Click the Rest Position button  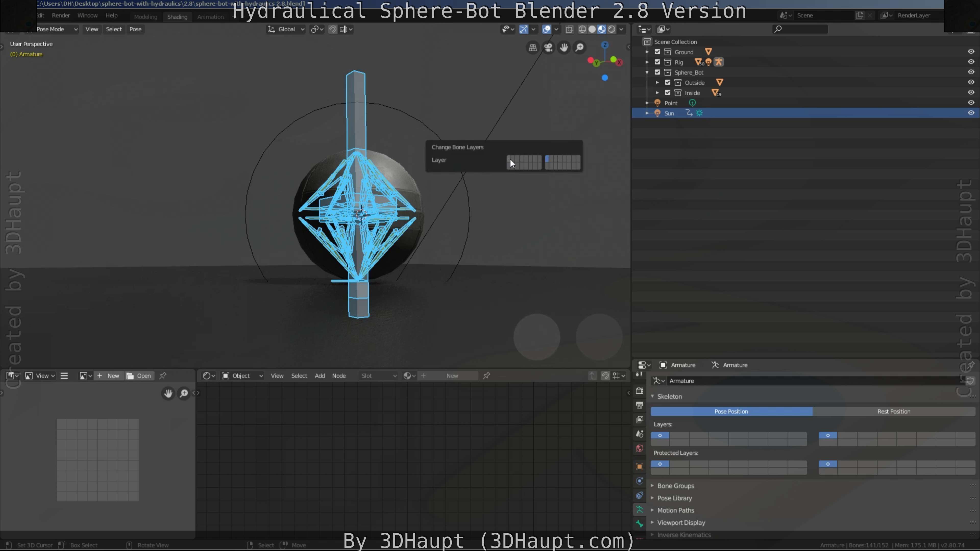pos(894,411)
